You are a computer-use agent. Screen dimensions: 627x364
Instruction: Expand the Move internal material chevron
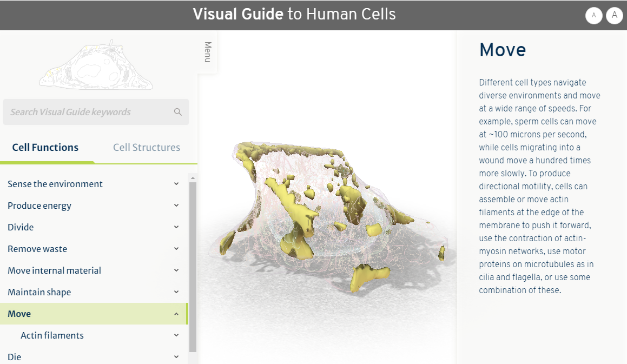tap(176, 270)
